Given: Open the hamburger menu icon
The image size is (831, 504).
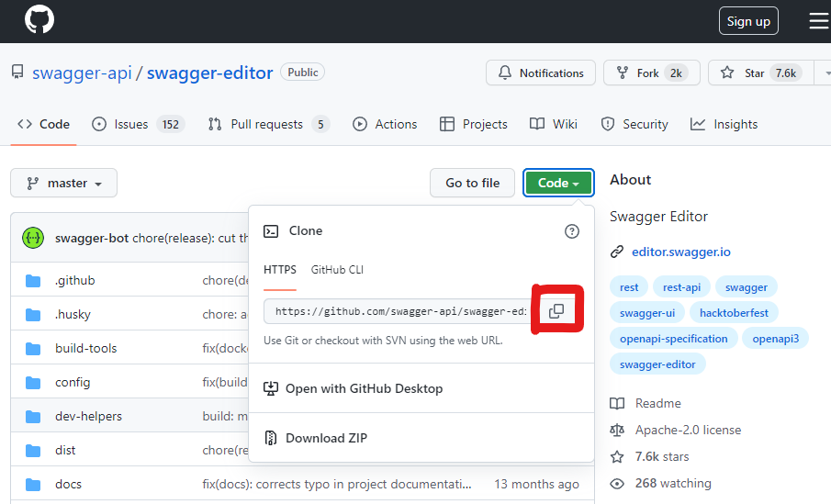Looking at the screenshot, I should point(819,21).
